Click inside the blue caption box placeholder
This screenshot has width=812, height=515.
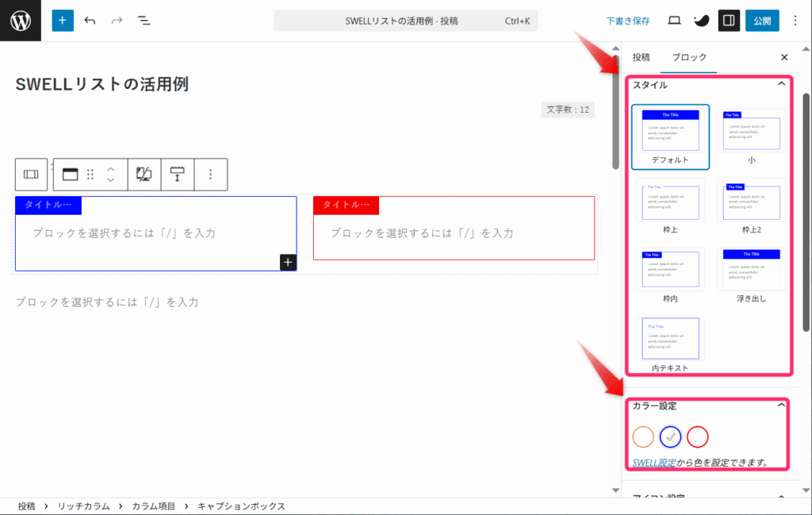(x=124, y=233)
